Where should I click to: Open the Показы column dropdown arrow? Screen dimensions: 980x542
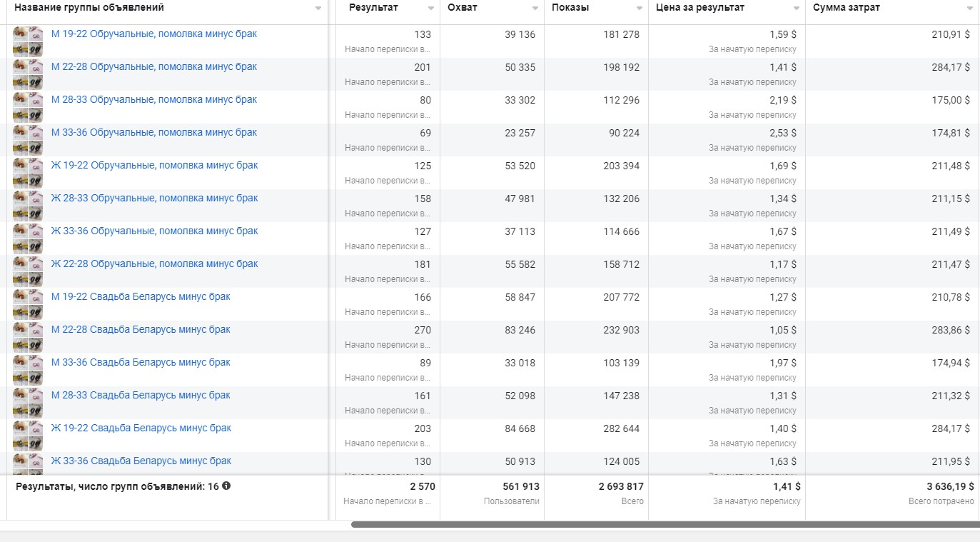(640, 9)
